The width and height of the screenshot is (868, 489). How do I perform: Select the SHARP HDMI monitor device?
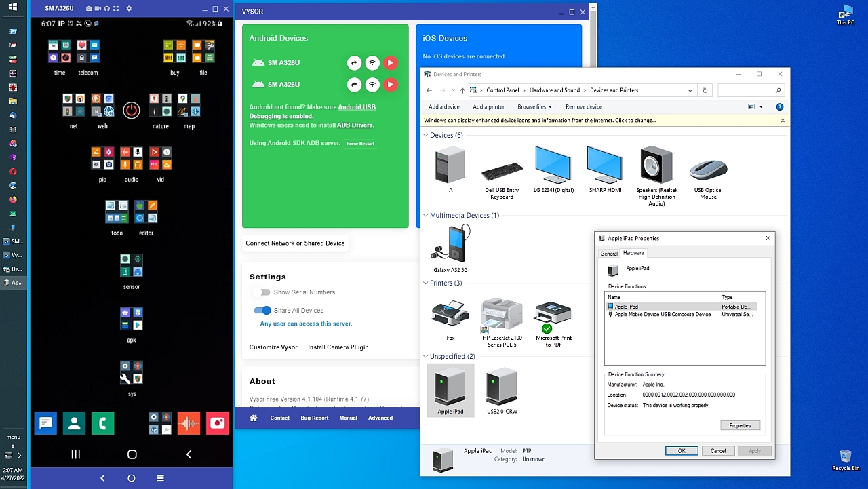coord(605,170)
